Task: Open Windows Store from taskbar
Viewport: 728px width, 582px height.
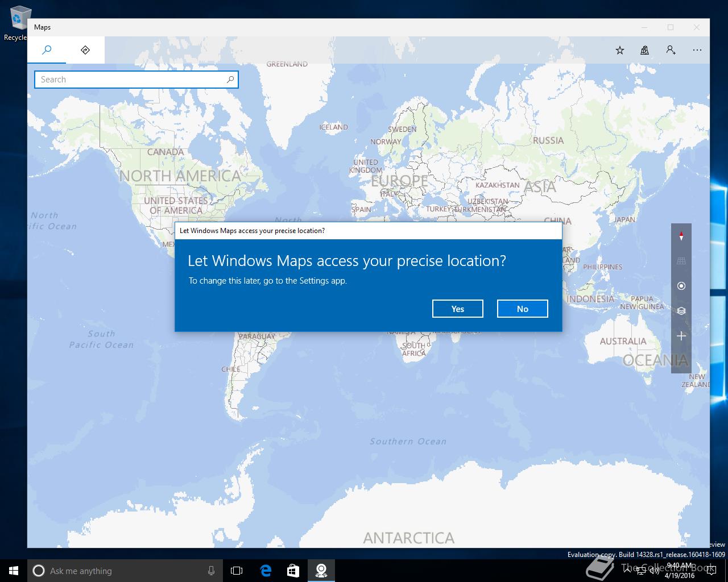Action: 293,571
